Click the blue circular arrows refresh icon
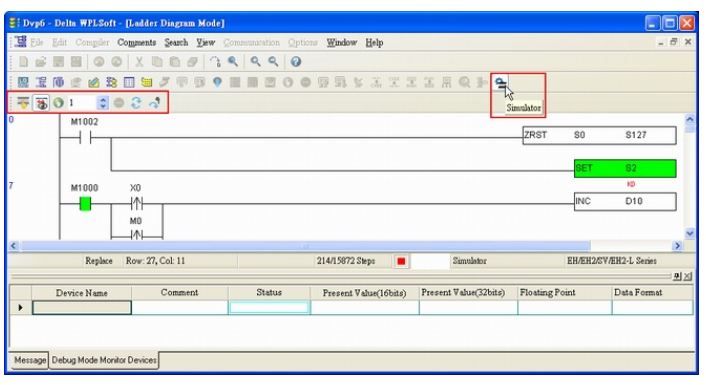This screenshot has height=385, width=706. pos(136,103)
